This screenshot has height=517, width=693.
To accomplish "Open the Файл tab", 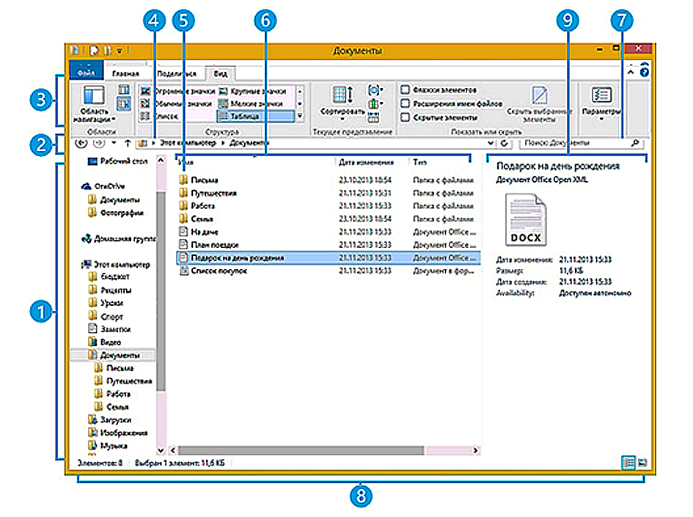I will point(87,72).
